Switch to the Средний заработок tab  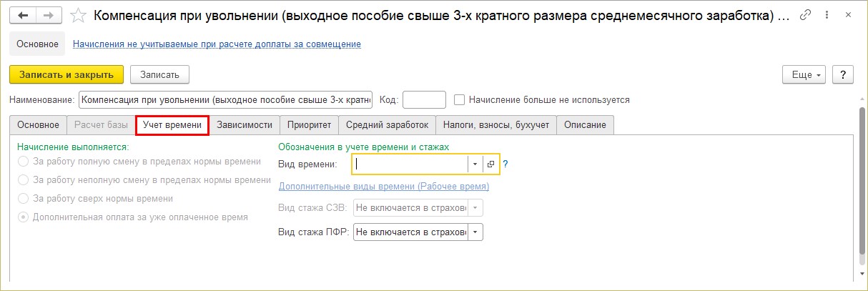[x=387, y=125]
